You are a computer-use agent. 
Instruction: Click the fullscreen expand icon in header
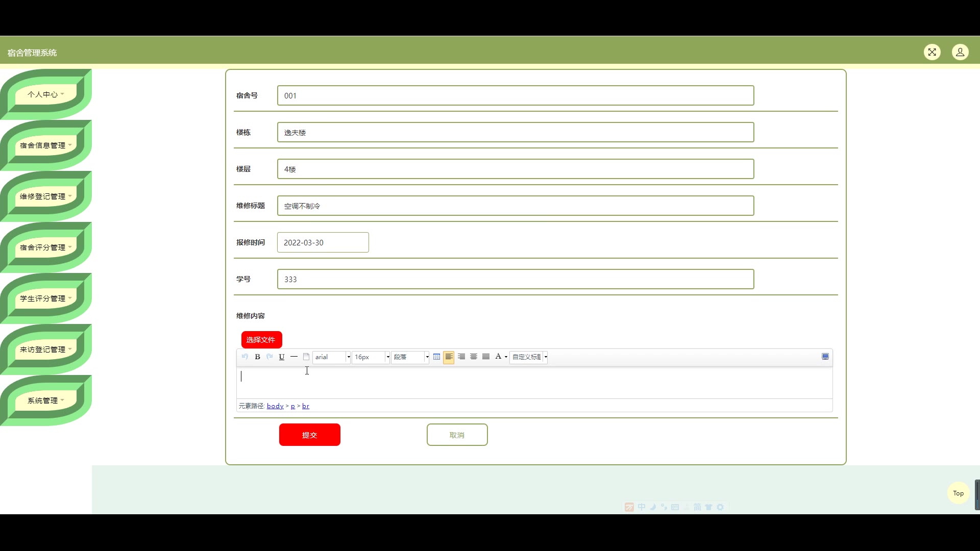click(932, 52)
